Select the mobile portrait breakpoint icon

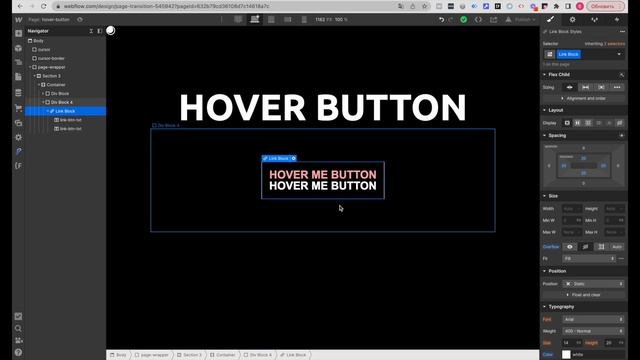click(x=304, y=20)
